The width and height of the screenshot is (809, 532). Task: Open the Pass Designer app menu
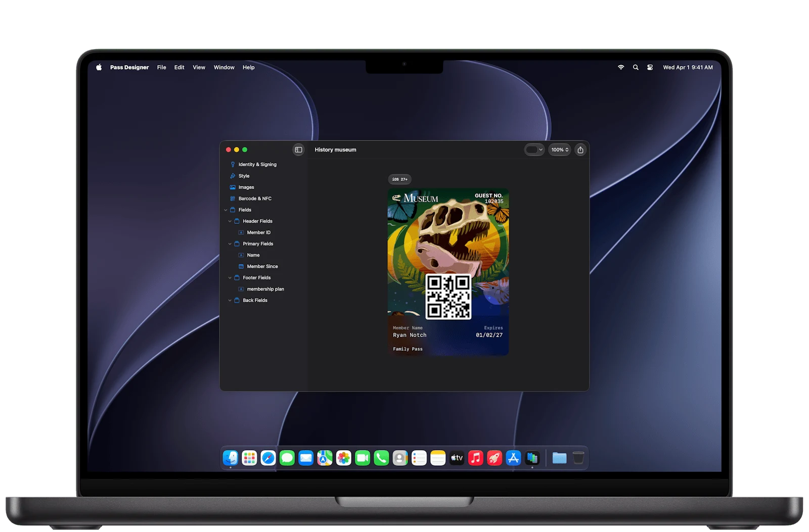pyautogui.click(x=129, y=67)
